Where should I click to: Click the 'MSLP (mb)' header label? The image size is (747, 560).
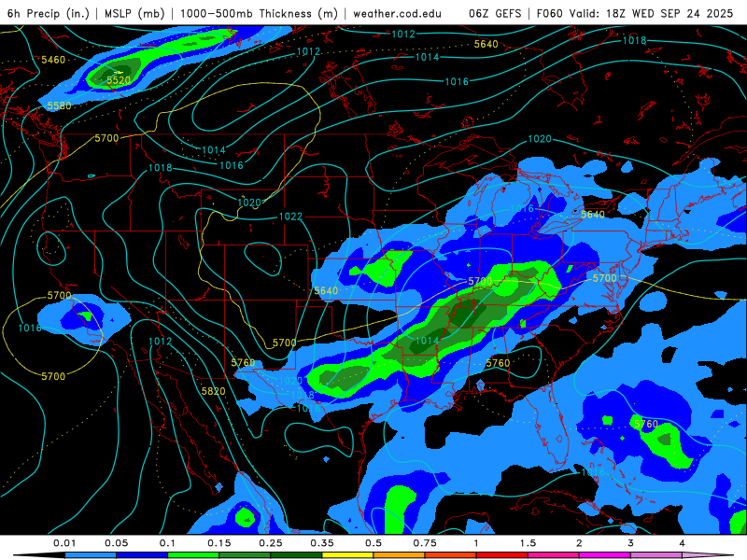[134, 13]
